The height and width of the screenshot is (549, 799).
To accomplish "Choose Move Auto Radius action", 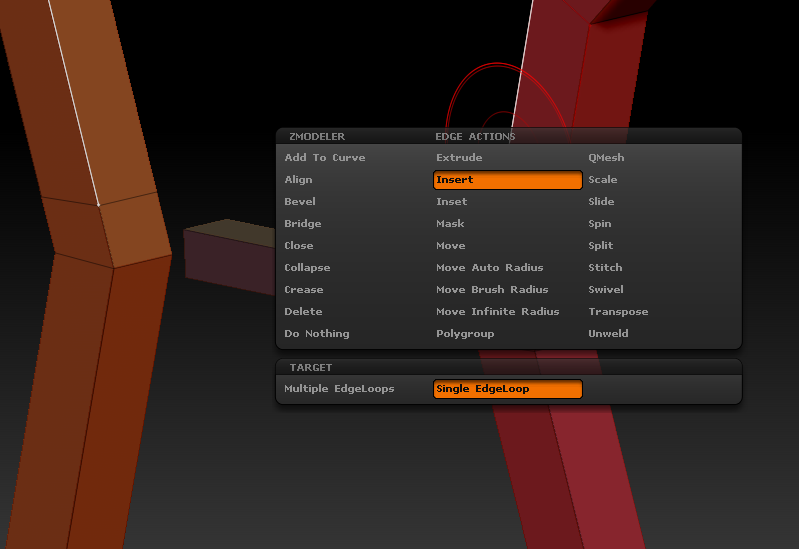I will click(490, 267).
